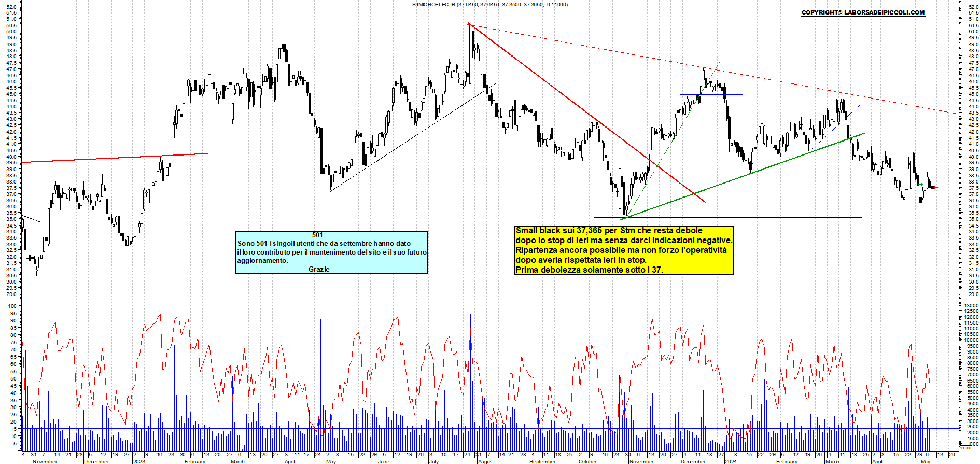Click the 'August' month label
The width and height of the screenshot is (980, 464).
[x=486, y=461]
